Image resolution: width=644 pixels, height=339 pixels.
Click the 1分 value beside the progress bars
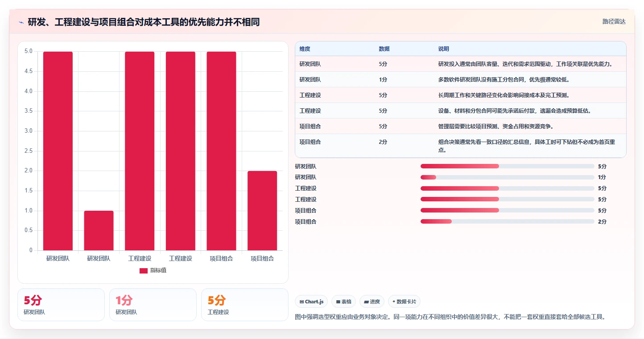coord(602,177)
